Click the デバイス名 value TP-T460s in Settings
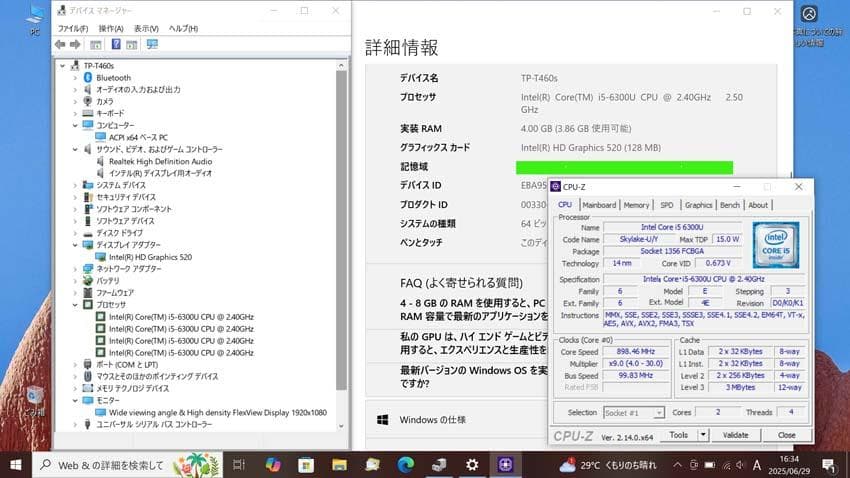The height and width of the screenshot is (478, 850). tap(539, 78)
